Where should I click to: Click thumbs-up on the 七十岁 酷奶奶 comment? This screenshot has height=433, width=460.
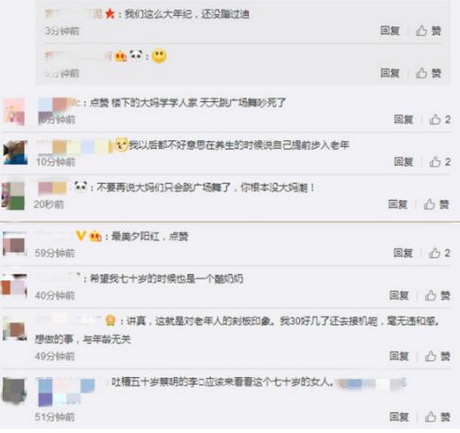(437, 295)
